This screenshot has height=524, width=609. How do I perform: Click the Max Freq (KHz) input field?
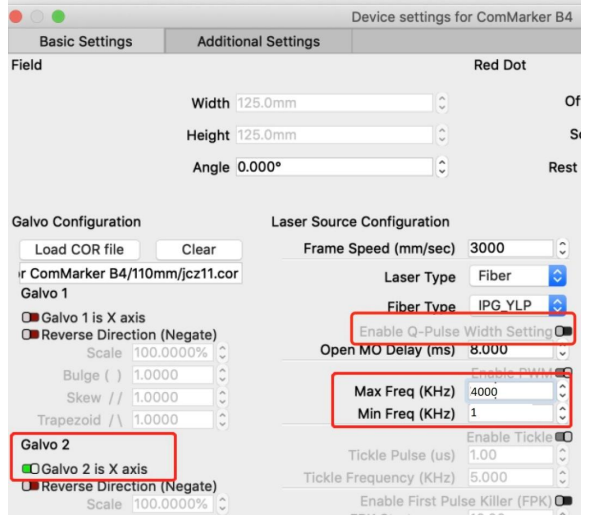point(508,393)
